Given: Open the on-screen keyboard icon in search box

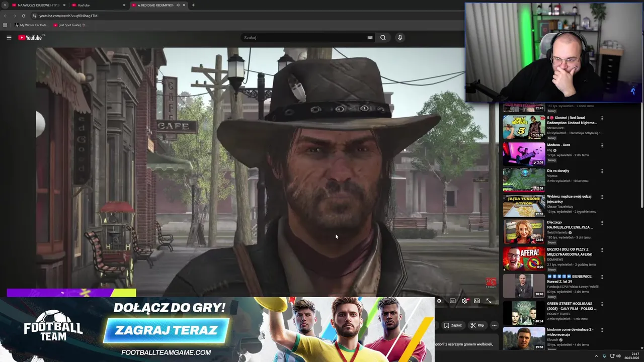Looking at the screenshot, I should pyautogui.click(x=370, y=37).
